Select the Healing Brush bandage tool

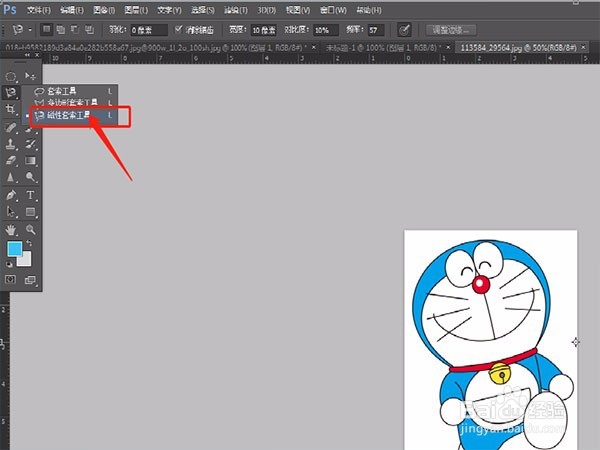coord(11,127)
